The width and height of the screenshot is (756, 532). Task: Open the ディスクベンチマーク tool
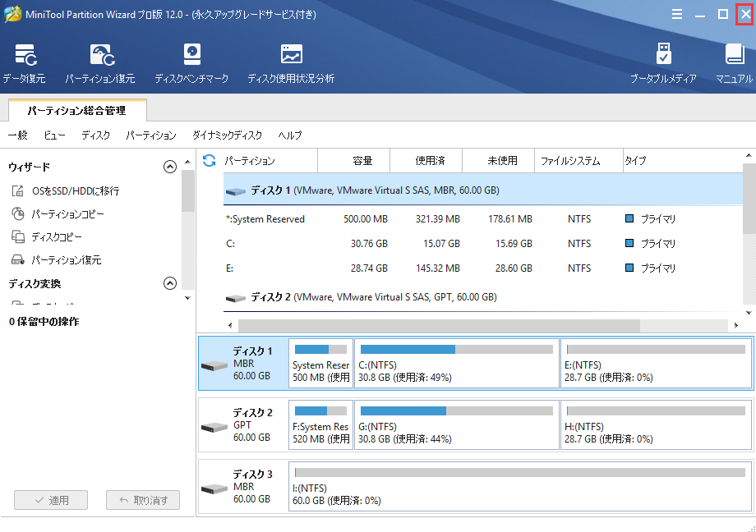191,64
